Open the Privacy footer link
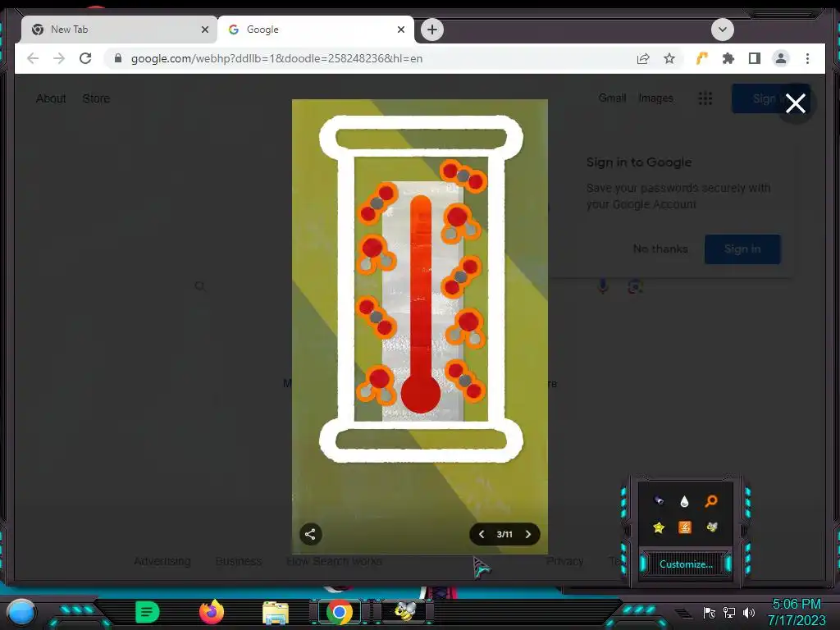840x630 pixels. point(564,561)
